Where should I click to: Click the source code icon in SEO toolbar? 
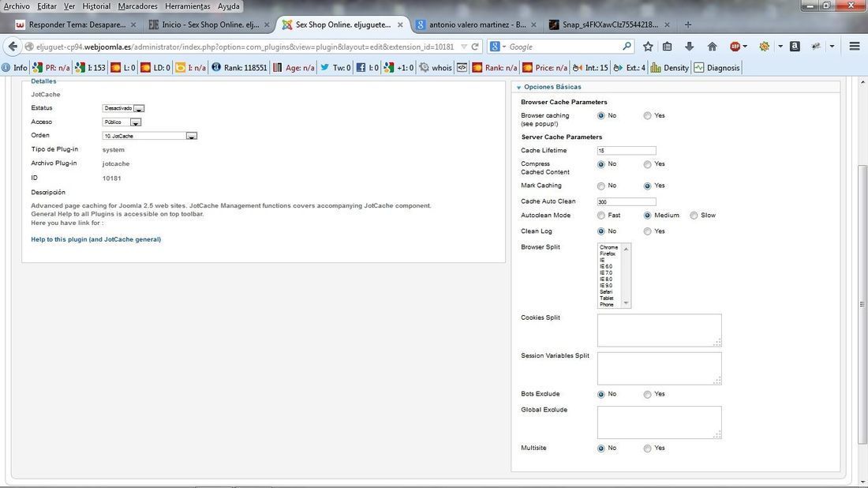pos(462,68)
